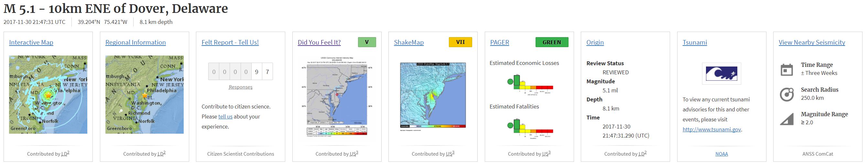The width and height of the screenshot is (868, 165).
Task: Click the calendar Time Range icon
Action: coord(787,70)
